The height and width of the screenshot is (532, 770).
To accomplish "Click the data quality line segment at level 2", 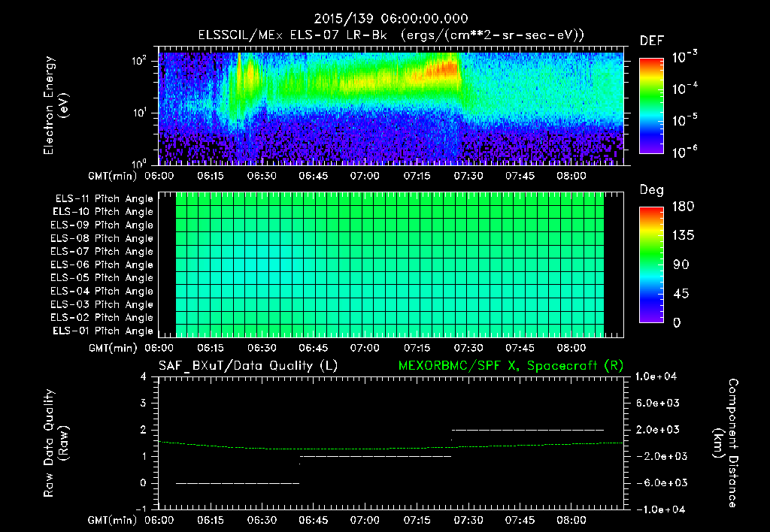I will click(528, 430).
